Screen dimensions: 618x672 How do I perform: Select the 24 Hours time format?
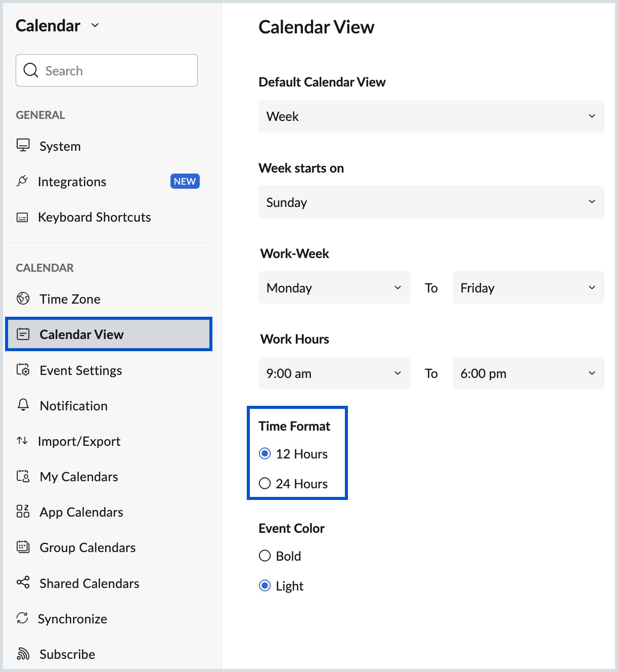click(265, 484)
